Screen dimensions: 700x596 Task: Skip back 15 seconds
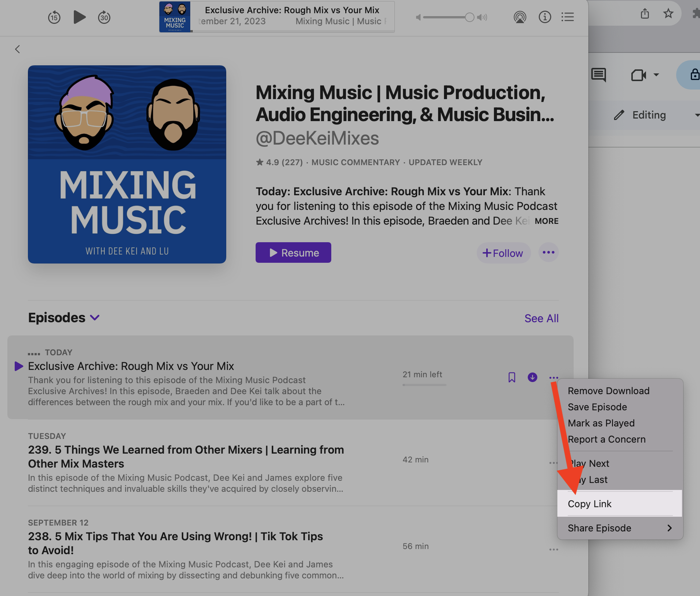point(54,17)
